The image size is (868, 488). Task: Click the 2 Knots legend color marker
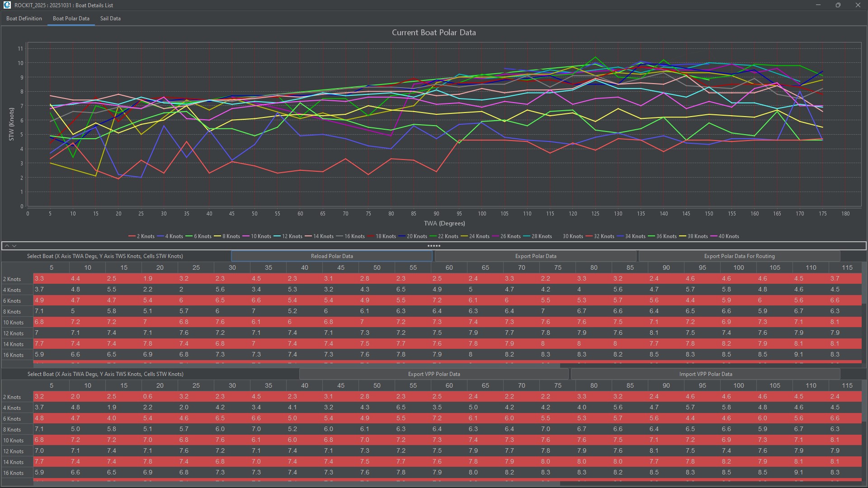pos(132,236)
